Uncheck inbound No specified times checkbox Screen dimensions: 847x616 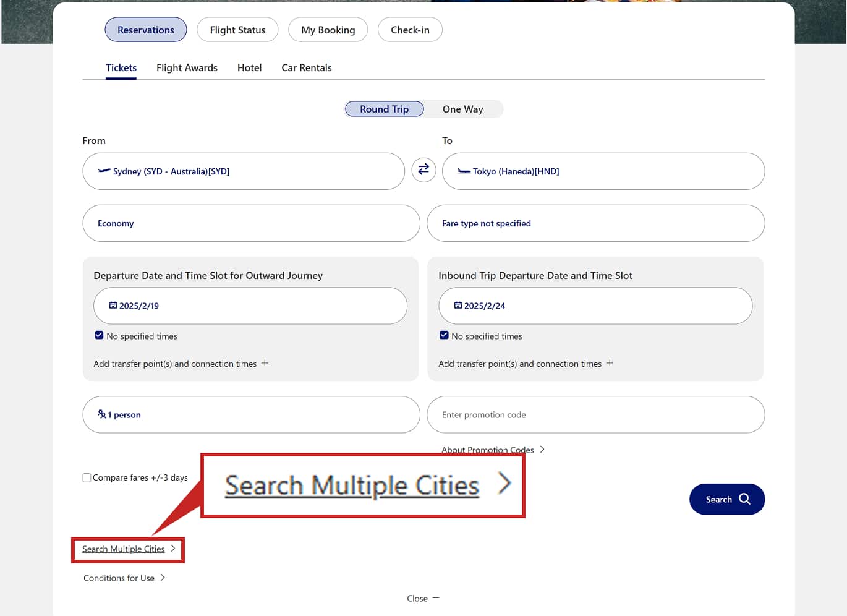pyautogui.click(x=444, y=335)
